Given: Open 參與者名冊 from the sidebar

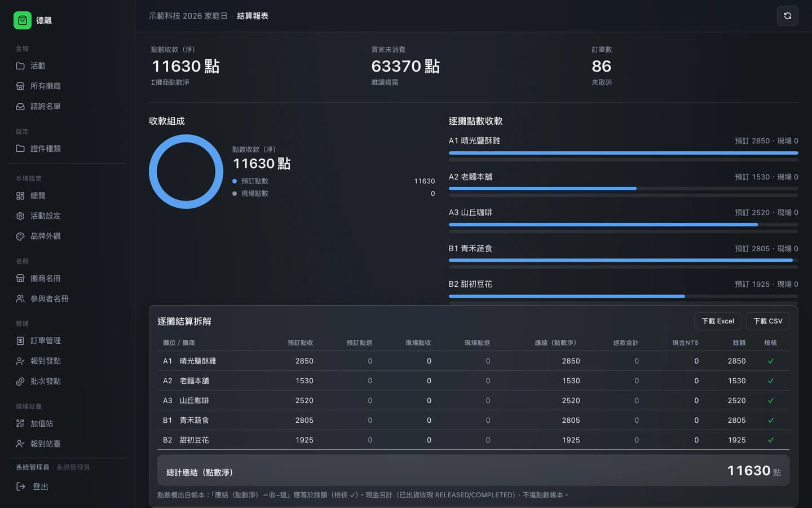Looking at the screenshot, I should pos(68,299).
